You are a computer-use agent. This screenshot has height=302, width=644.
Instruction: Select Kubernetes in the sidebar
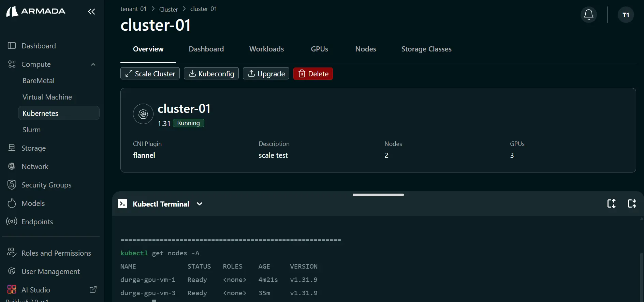click(x=59, y=113)
